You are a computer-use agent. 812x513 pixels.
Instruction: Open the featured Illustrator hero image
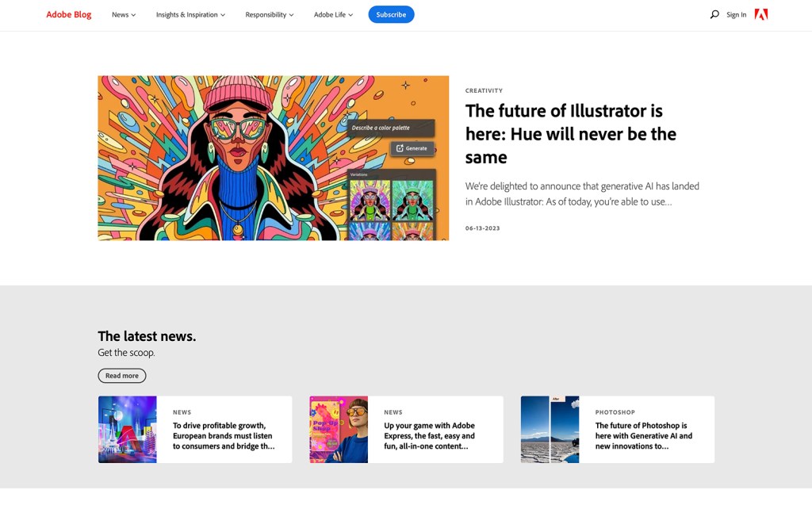274,158
